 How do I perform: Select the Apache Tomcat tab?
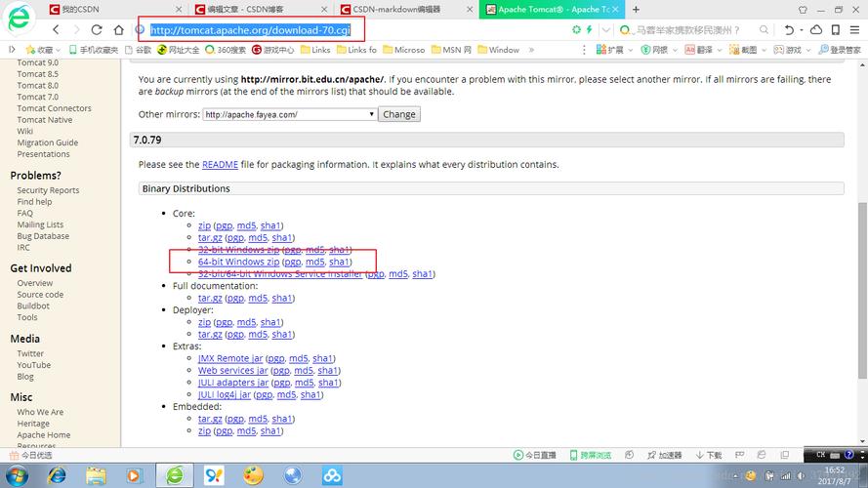coord(552,10)
